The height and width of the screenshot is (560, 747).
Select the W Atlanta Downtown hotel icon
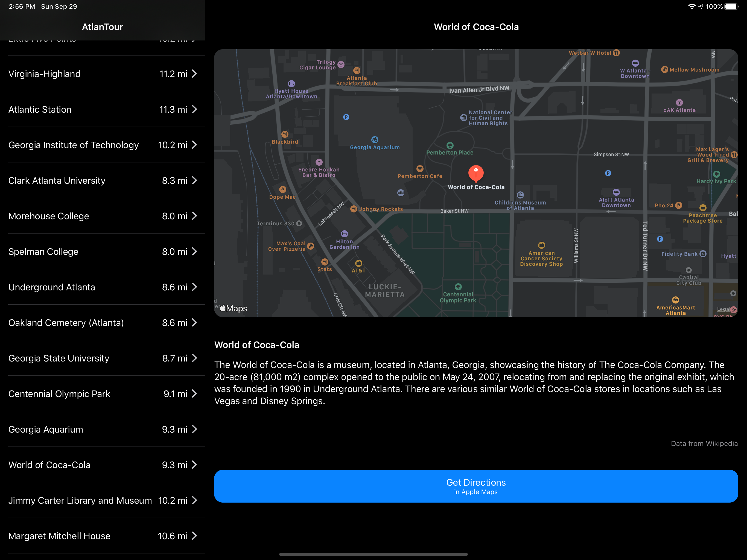[635, 63]
